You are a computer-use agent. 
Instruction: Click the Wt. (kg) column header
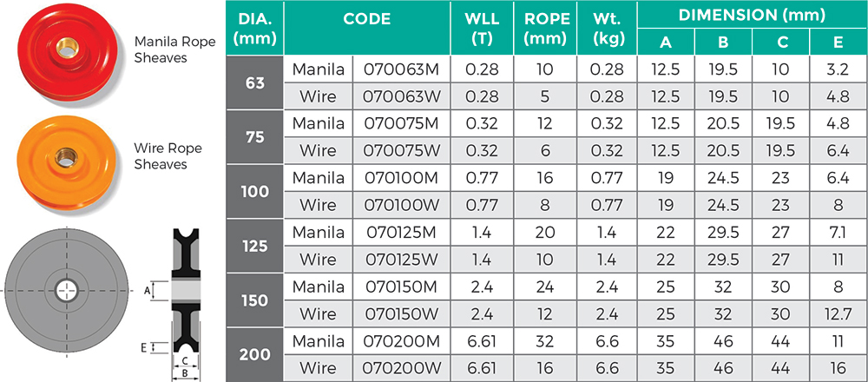pos(606,28)
